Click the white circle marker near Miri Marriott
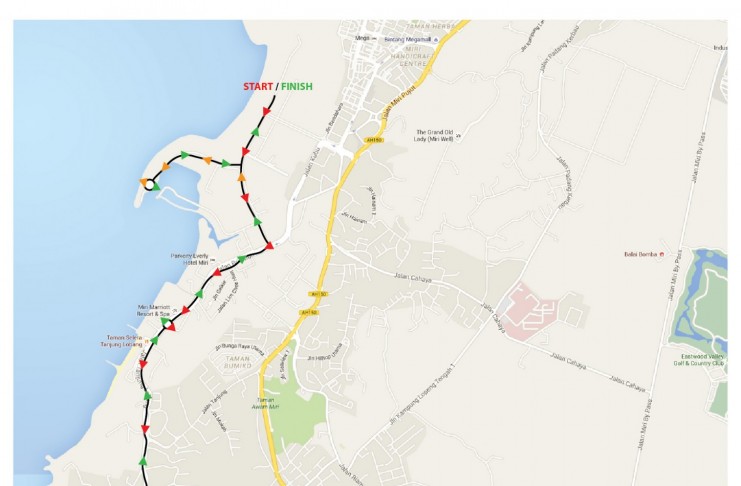The image size is (741, 486). (167, 324)
